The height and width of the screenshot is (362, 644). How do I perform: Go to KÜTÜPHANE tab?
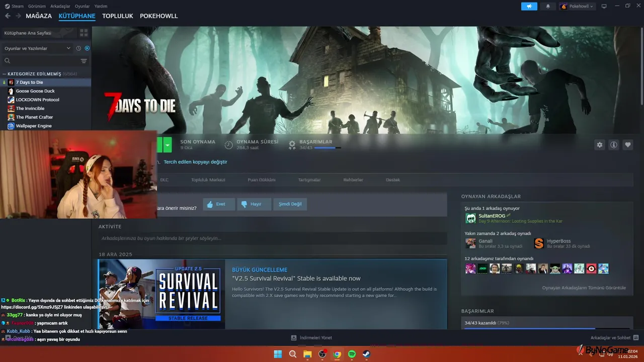click(x=77, y=16)
